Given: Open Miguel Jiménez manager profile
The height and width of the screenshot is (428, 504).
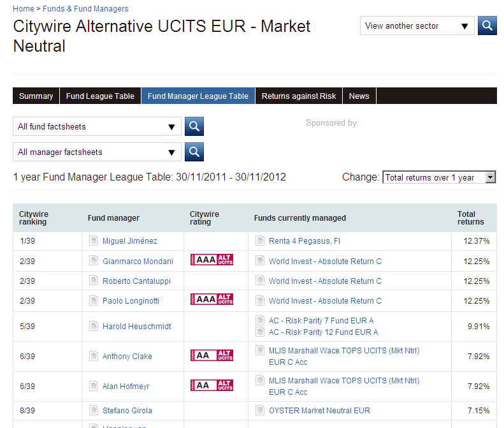Looking at the screenshot, I should tap(130, 240).
